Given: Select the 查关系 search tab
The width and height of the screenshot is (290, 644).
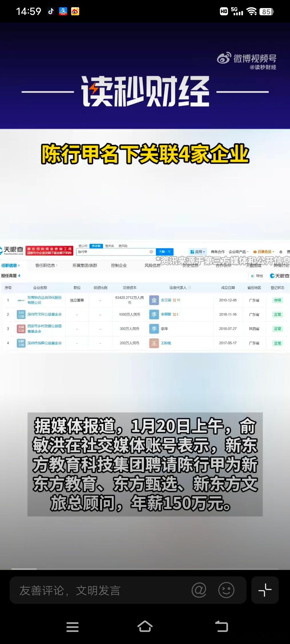Looking at the screenshot, I should 110,246.
